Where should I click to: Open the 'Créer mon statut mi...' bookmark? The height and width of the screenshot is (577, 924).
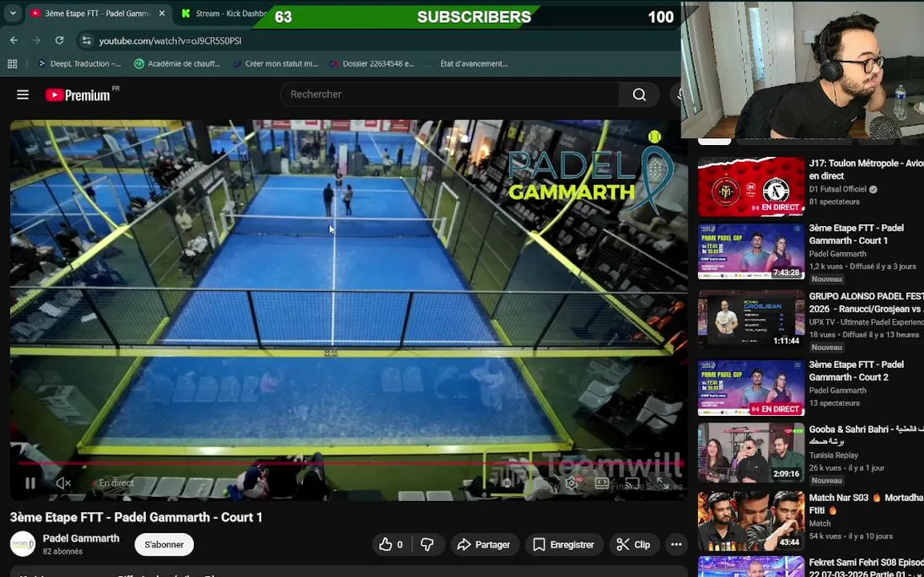point(276,63)
